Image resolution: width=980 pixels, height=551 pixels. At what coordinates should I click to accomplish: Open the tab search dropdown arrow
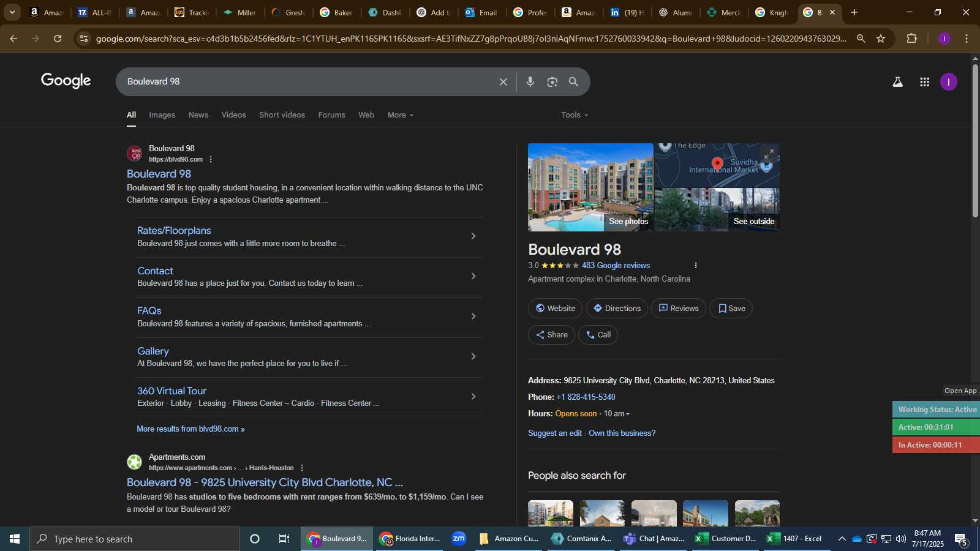coord(12,12)
